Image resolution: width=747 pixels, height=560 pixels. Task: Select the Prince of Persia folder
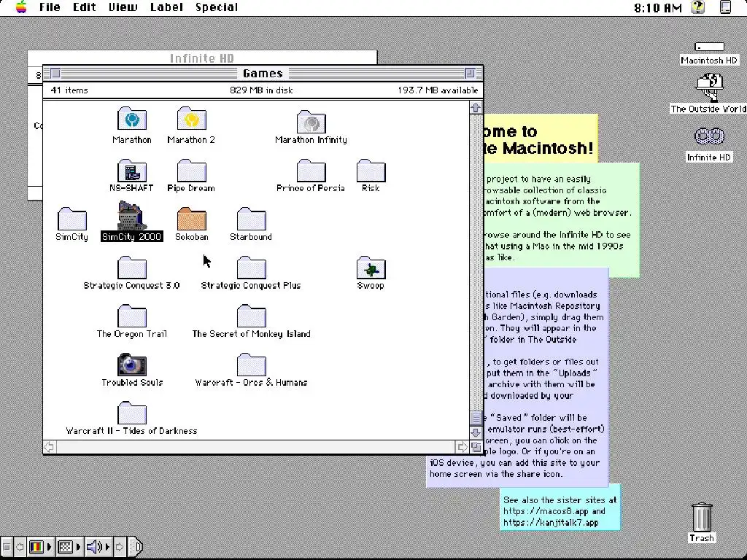coord(311,171)
